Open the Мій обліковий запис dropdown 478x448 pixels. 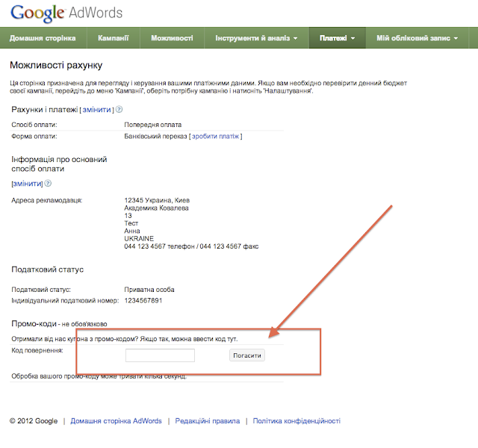pyautogui.click(x=417, y=38)
